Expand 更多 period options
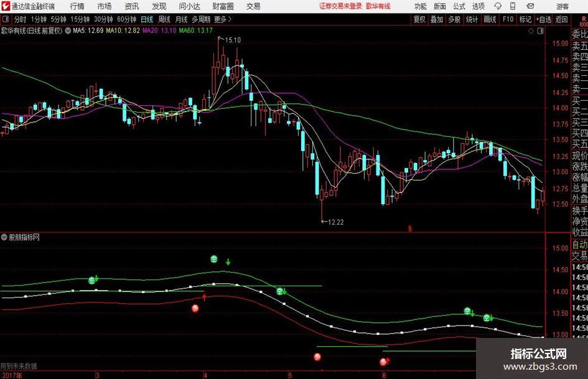The width and height of the screenshot is (588, 379). tap(223, 19)
